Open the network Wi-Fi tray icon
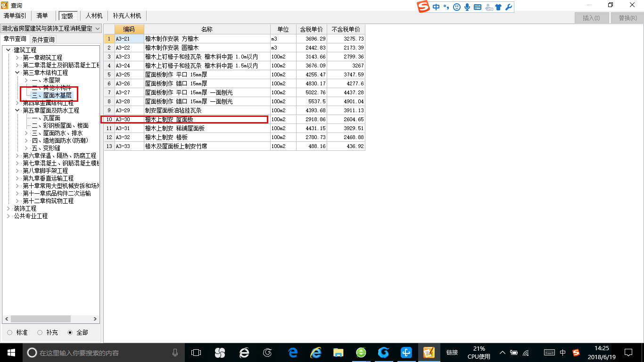 coord(526,353)
